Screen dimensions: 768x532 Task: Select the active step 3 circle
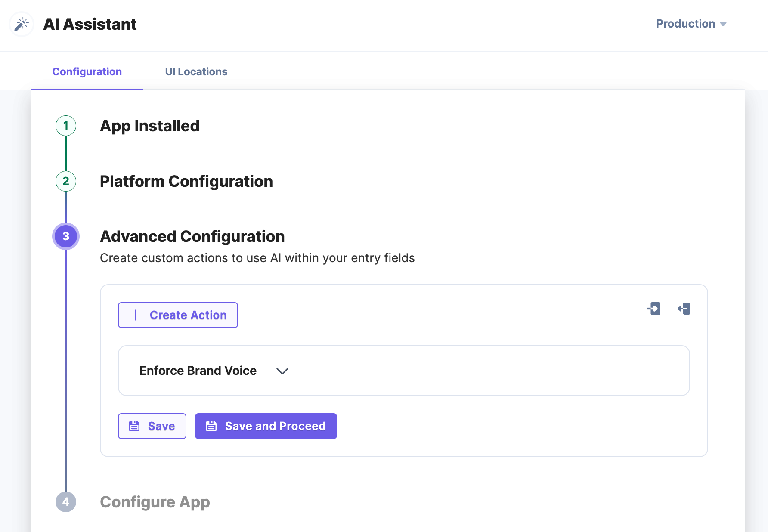(x=66, y=236)
